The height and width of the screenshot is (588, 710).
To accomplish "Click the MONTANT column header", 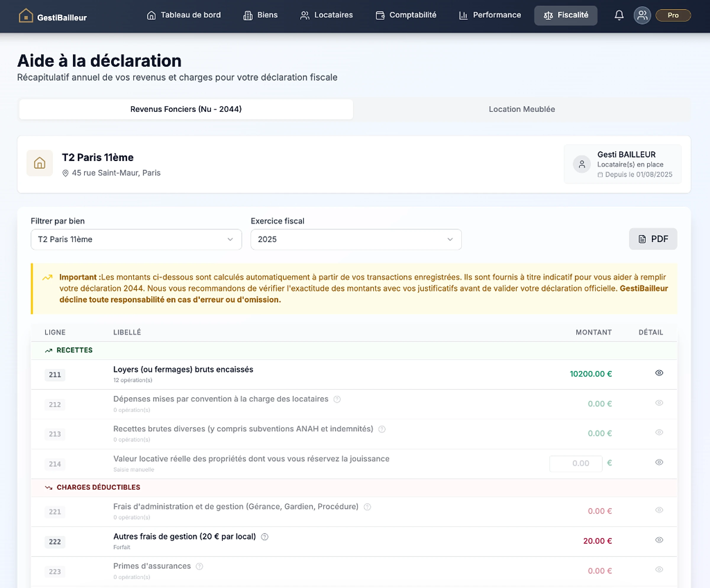I will 594,332.
